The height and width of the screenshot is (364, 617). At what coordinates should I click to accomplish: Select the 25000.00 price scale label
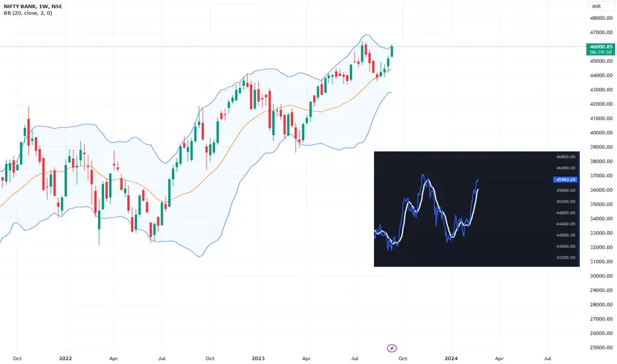pyautogui.click(x=601, y=347)
